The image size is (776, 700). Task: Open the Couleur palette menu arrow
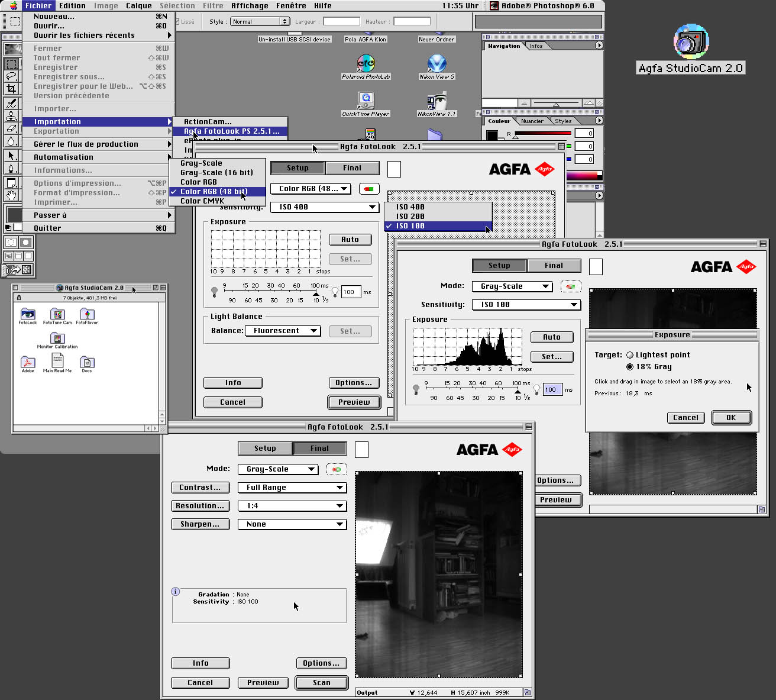(599, 121)
